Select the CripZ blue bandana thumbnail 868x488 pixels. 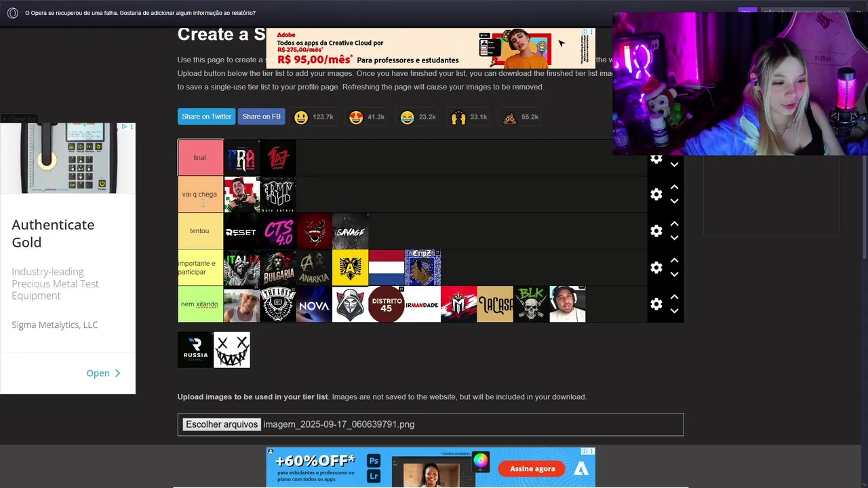coord(422,268)
